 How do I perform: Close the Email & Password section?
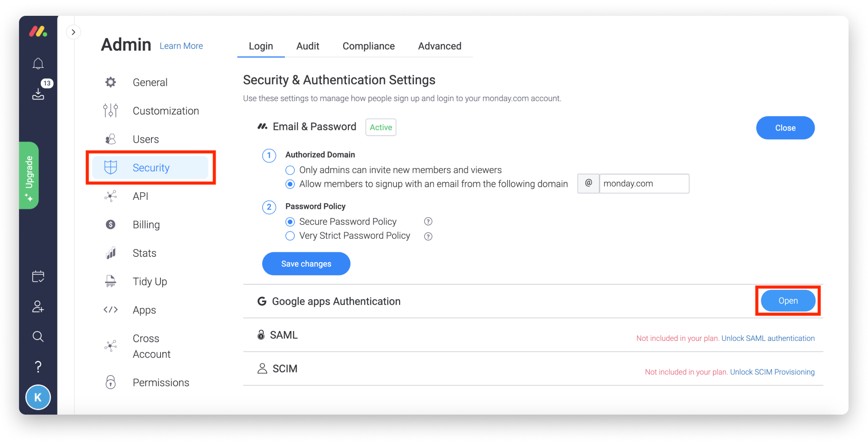(x=785, y=128)
